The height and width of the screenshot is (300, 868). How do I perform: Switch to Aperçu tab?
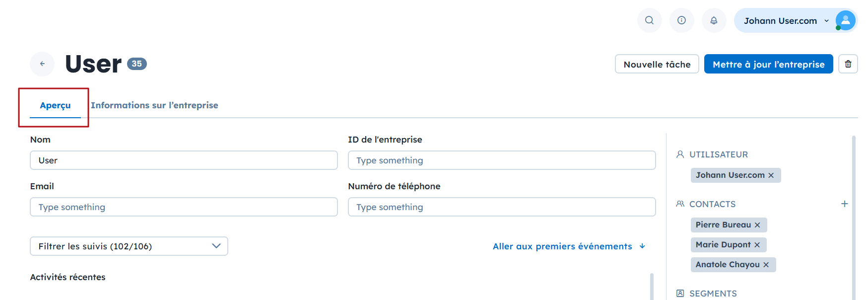[x=55, y=105]
